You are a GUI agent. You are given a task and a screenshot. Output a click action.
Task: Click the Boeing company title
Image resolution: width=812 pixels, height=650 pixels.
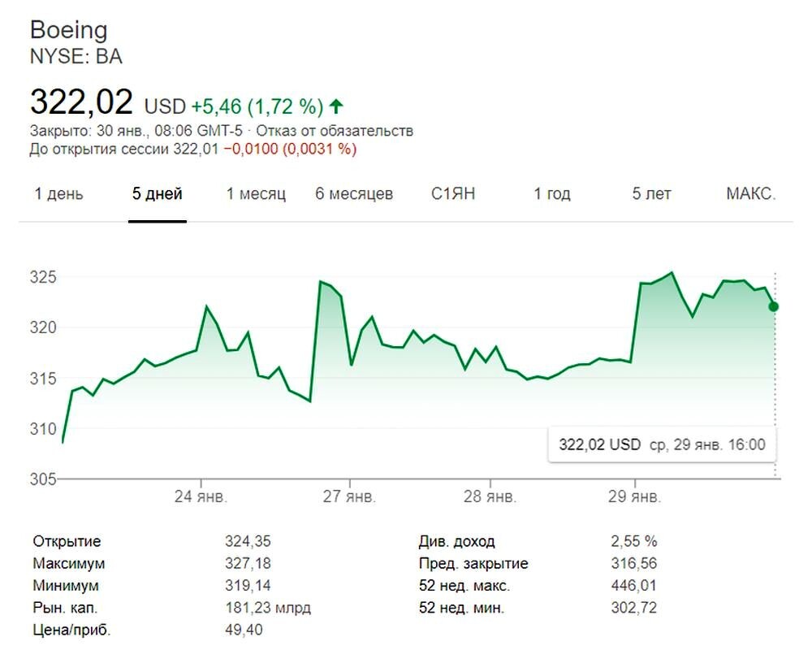point(69,30)
